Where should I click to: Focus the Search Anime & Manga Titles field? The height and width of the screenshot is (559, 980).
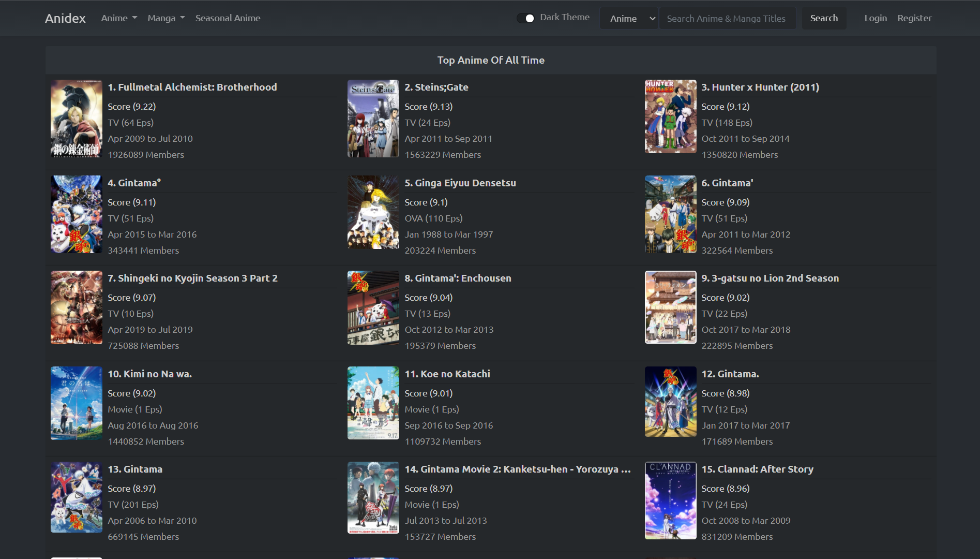point(728,18)
